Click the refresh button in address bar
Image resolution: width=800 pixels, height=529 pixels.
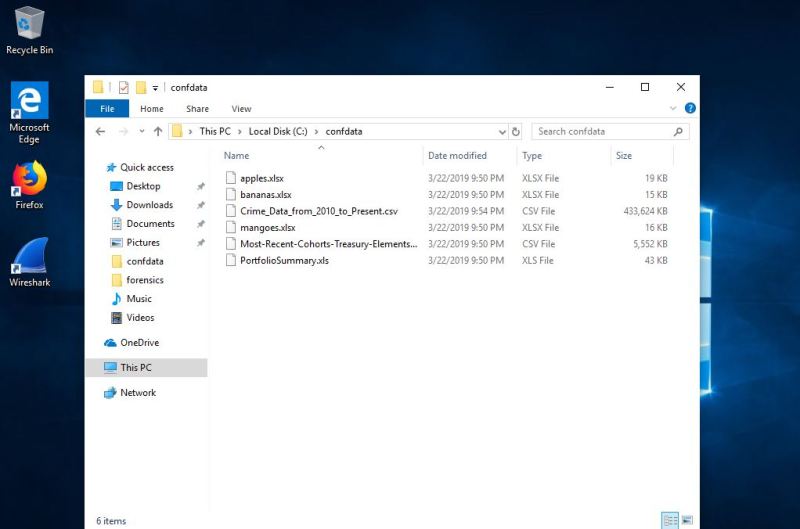click(516, 131)
